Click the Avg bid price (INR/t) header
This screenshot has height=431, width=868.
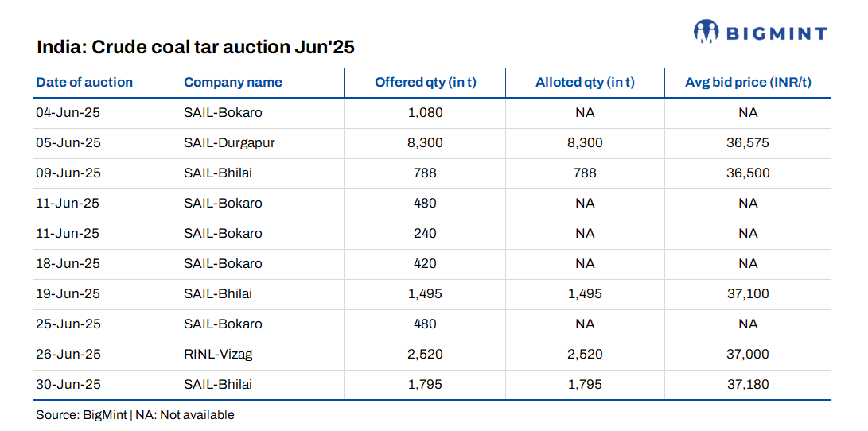[x=748, y=82]
